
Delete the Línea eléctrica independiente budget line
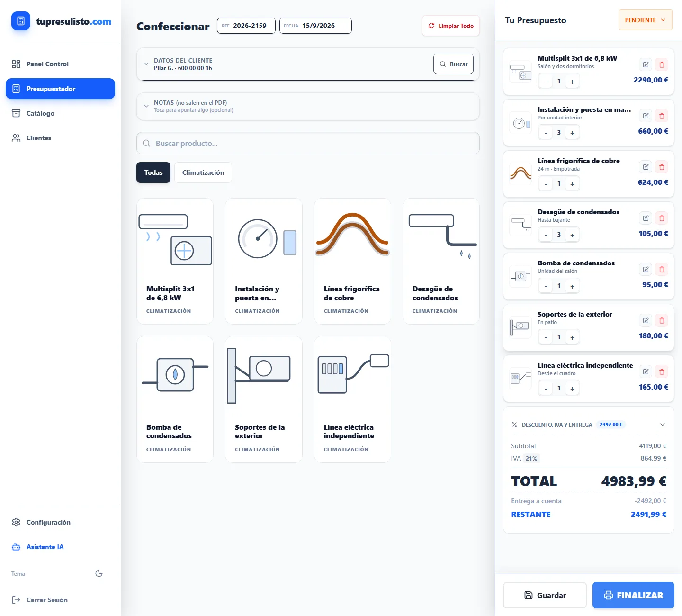coord(662,371)
